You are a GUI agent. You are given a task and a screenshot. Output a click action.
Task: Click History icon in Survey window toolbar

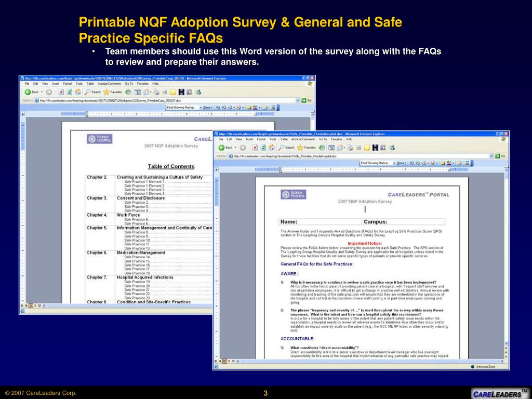tap(128, 92)
